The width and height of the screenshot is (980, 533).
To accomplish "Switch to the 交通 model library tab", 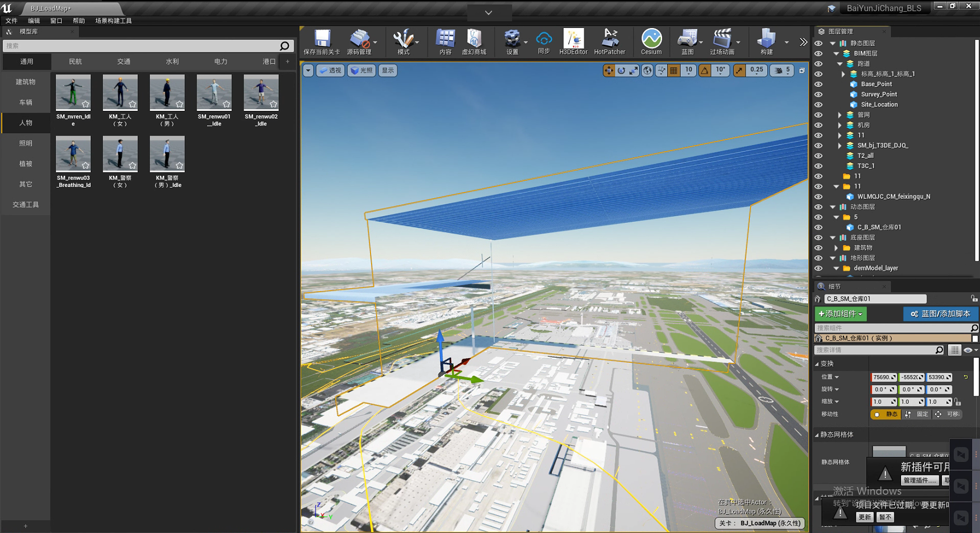I will pyautogui.click(x=124, y=62).
